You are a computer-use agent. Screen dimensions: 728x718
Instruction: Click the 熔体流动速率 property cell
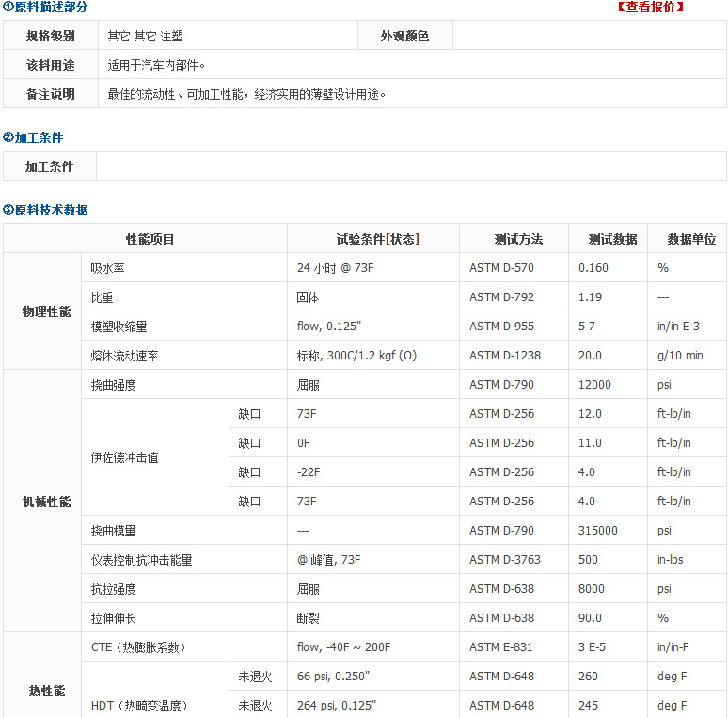[x=125, y=356]
